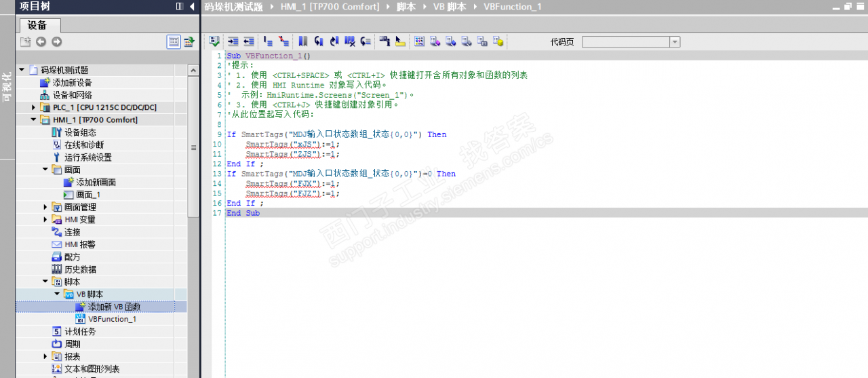Collapse the 脚本 scripts folder
868x378 pixels.
point(45,282)
